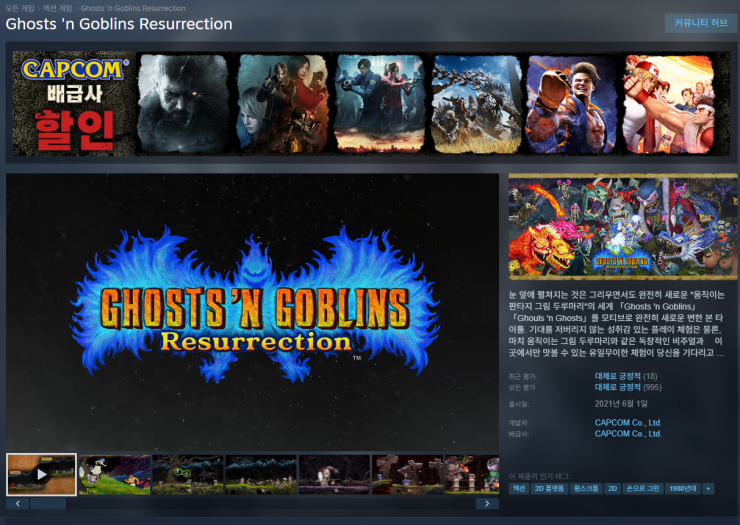Click the right arrow of thumbnail strip
The height and width of the screenshot is (525, 740).
pyautogui.click(x=488, y=504)
